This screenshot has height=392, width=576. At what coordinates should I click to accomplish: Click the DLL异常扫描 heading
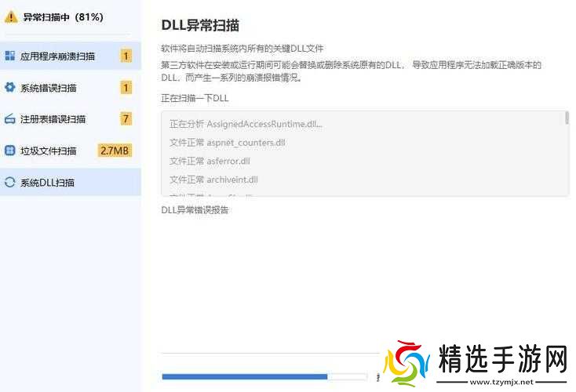pos(200,25)
